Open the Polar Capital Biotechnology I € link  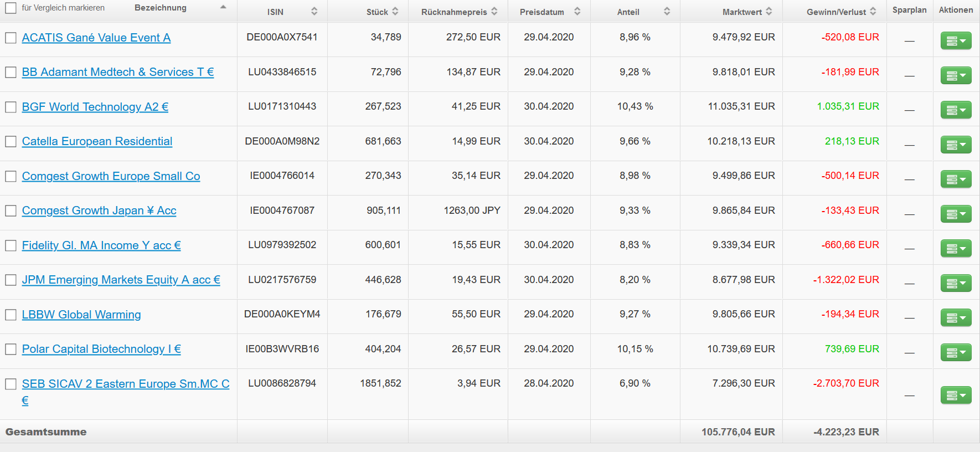coord(101,349)
